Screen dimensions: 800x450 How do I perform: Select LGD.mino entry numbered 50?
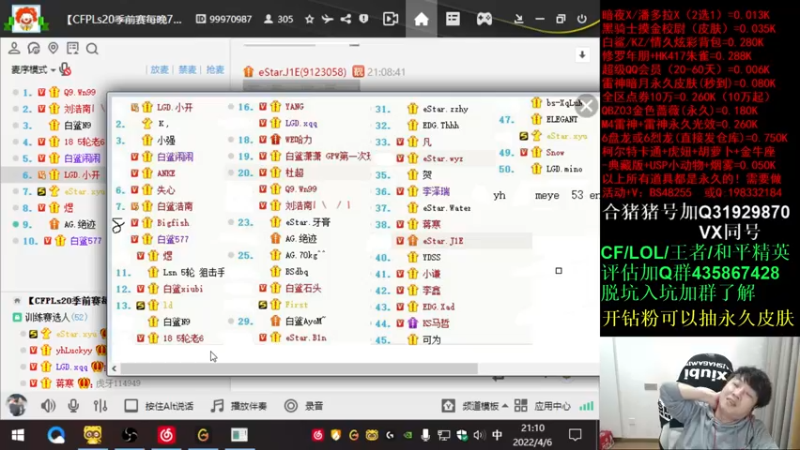coord(564,169)
